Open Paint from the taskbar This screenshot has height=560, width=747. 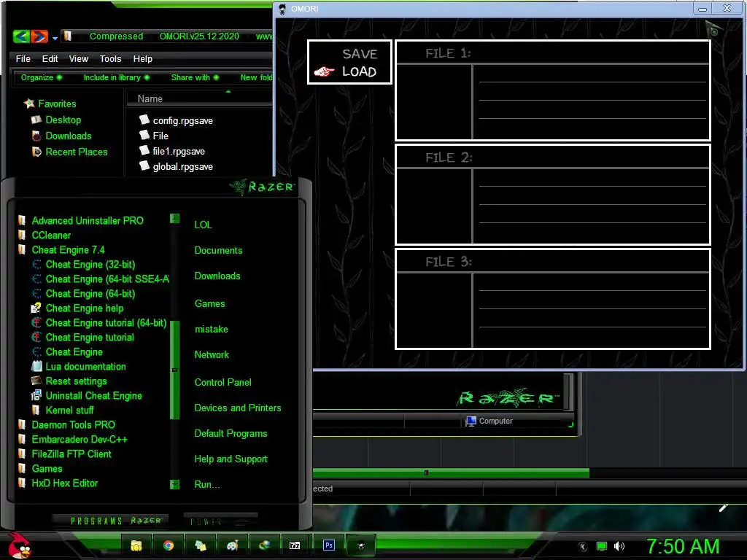(232, 545)
